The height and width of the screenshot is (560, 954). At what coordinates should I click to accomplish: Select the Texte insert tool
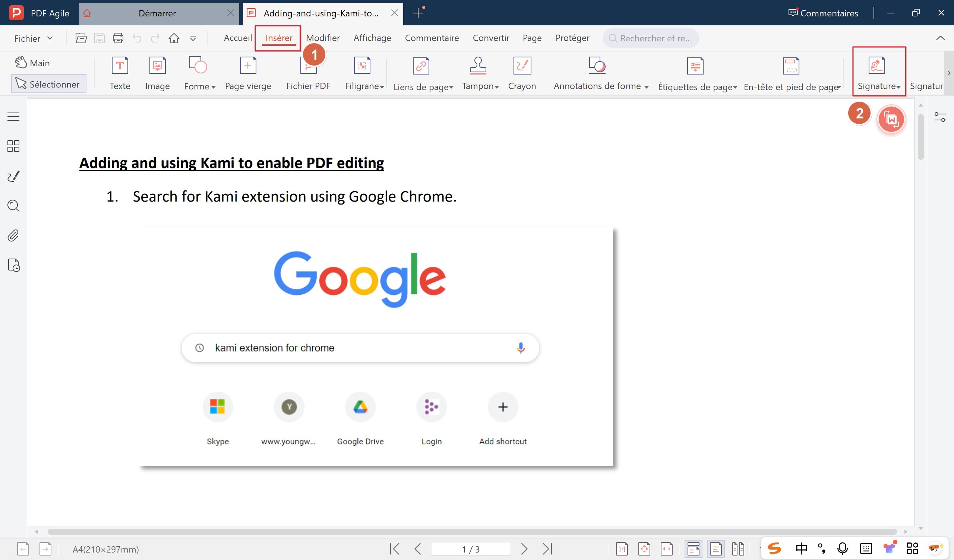click(120, 73)
